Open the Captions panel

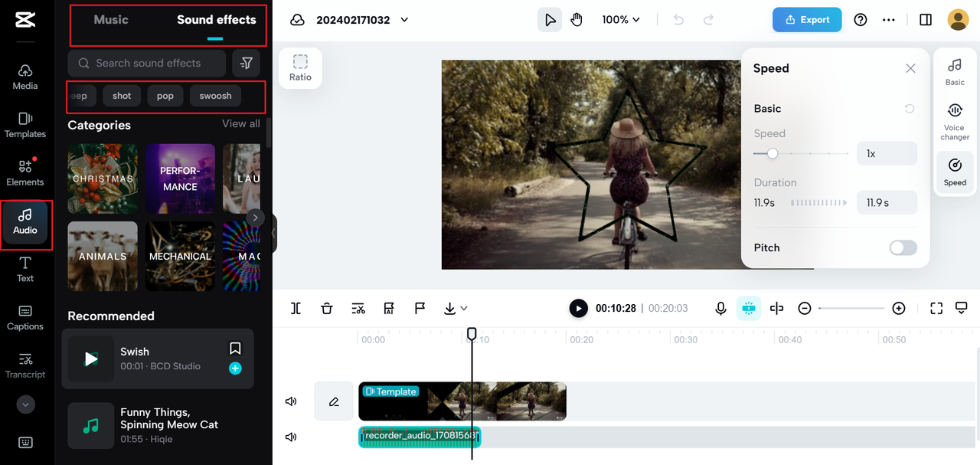[x=25, y=318]
